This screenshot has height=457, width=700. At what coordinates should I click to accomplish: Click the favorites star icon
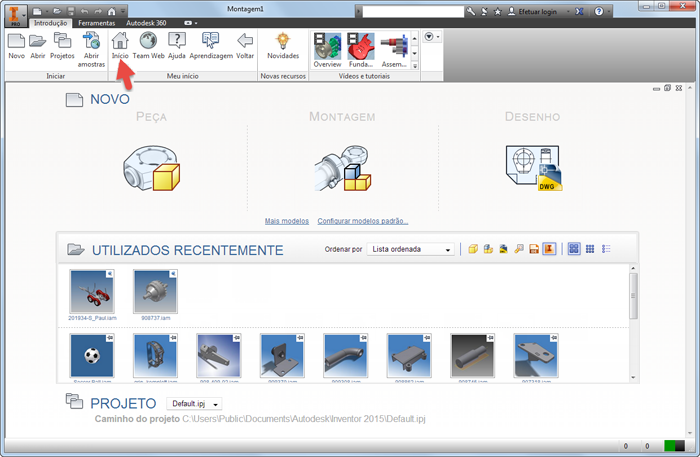[498, 12]
